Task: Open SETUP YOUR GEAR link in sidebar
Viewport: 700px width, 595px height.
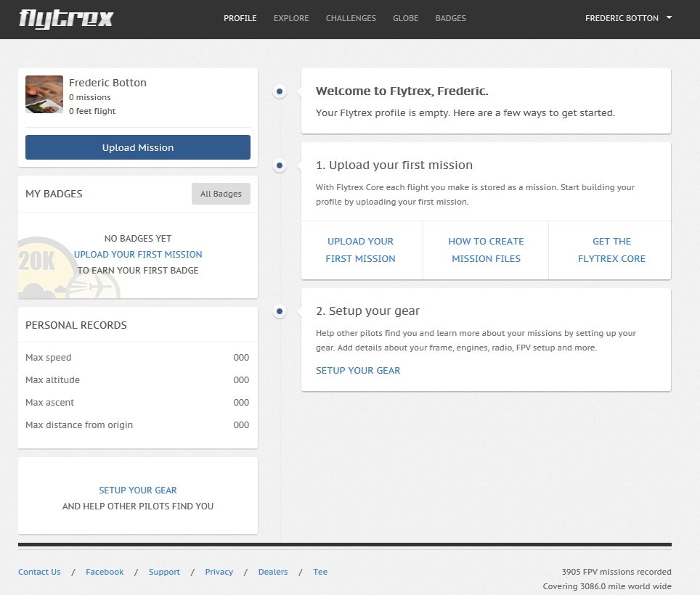Action: point(138,491)
